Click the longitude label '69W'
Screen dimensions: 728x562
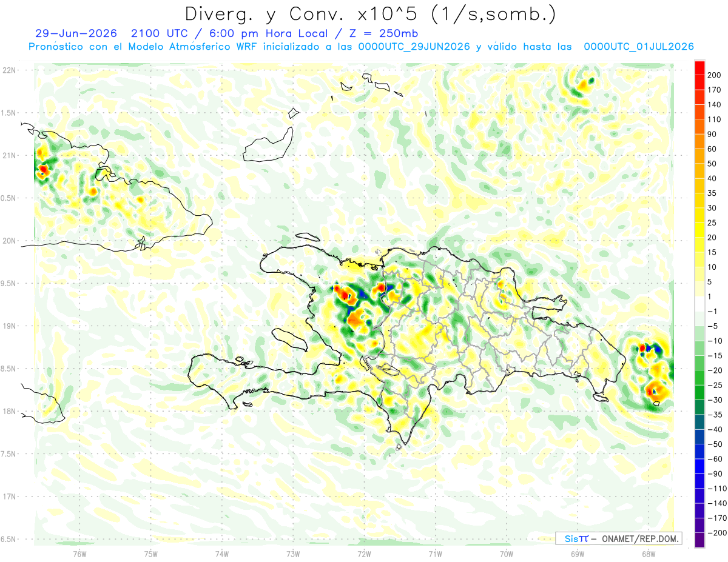[x=578, y=554]
